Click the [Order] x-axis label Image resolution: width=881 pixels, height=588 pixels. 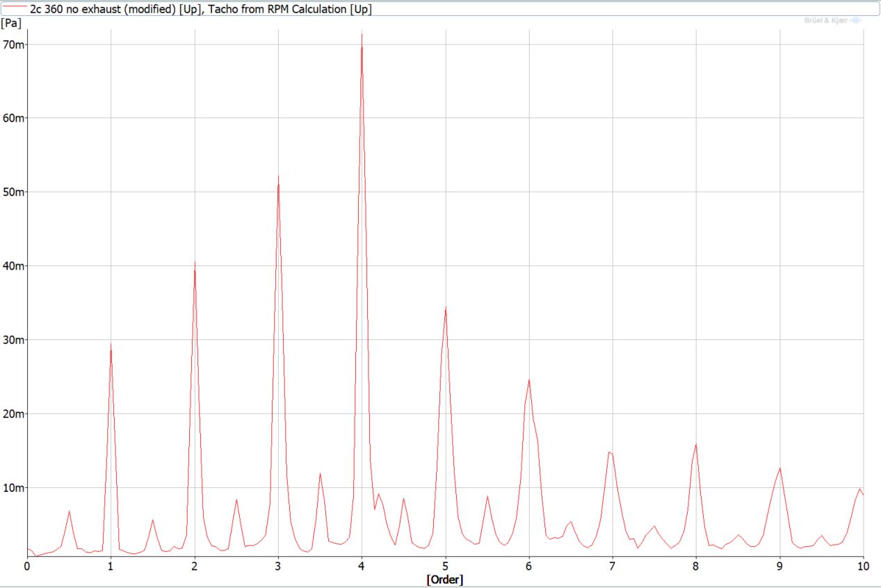tap(444, 580)
